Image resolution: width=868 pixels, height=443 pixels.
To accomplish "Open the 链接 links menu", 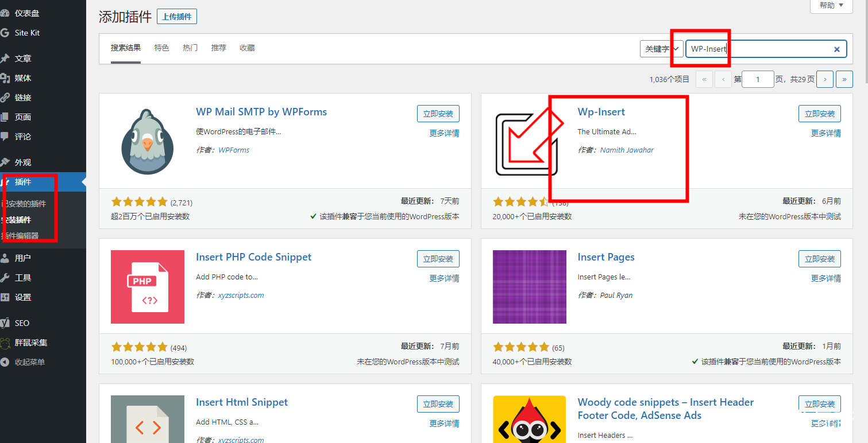I will (43, 98).
